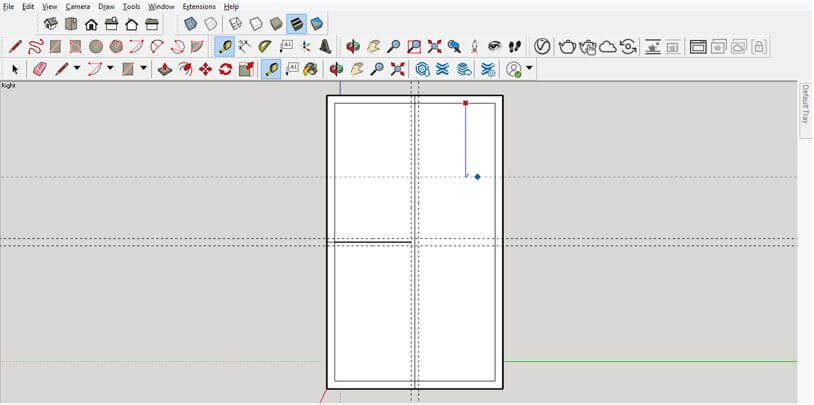The height and width of the screenshot is (405, 814).
Task: Start V-Ray Interactive Render
Action: pyautogui.click(x=588, y=47)
